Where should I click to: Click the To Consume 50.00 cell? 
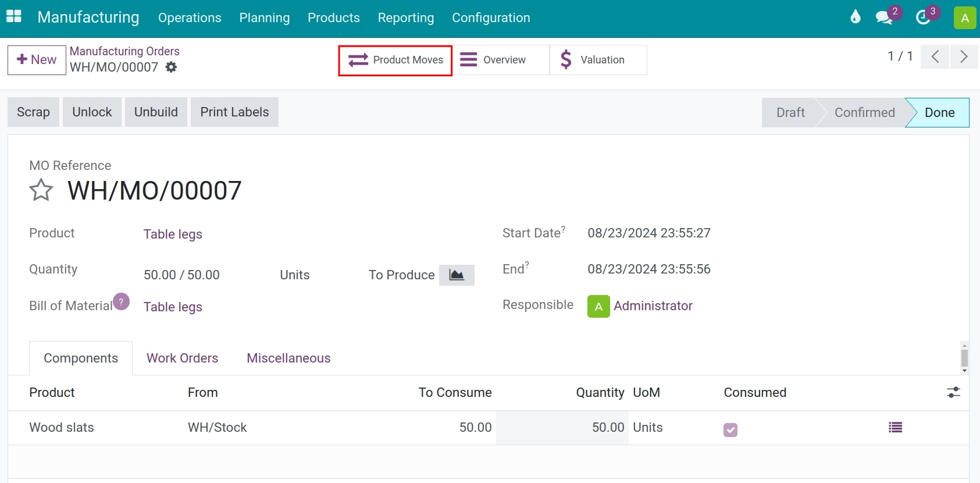pyautogui.click(x=475, y=428)
